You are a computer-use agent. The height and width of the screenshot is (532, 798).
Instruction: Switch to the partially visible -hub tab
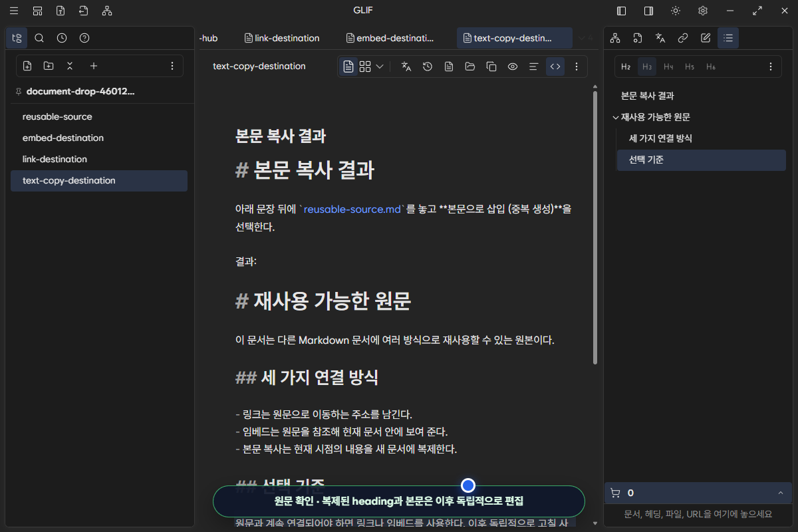pos(210,38)
